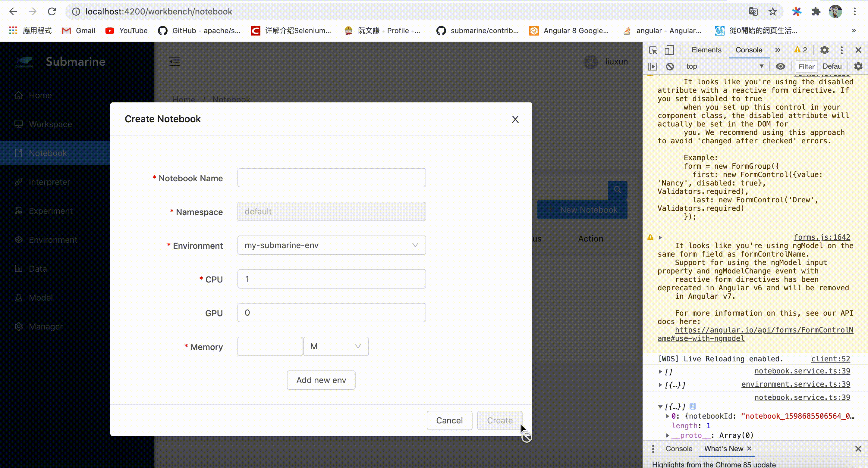
Task: Close the Create Notebook dialog with X
Action: tap(515, 119)
